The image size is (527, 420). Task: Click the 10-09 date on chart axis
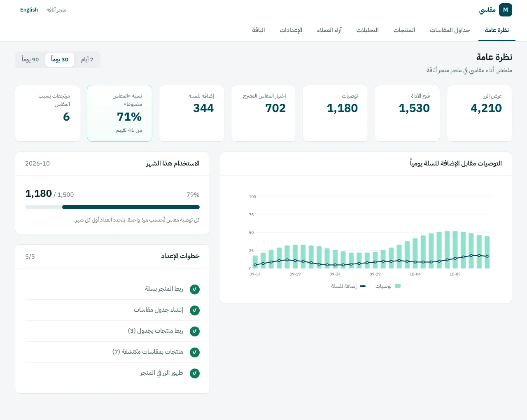[x=455, y=274]
